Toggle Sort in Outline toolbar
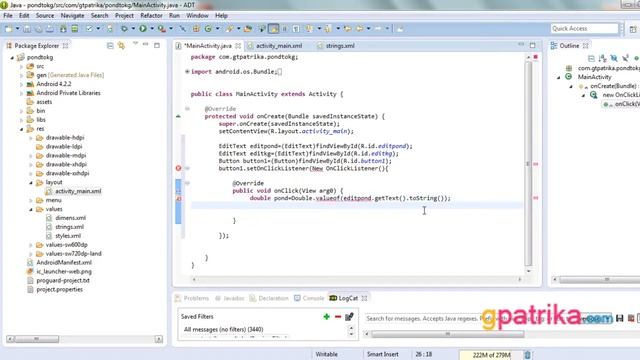Viewport: 640px width, 360px height. click(602, 58)
